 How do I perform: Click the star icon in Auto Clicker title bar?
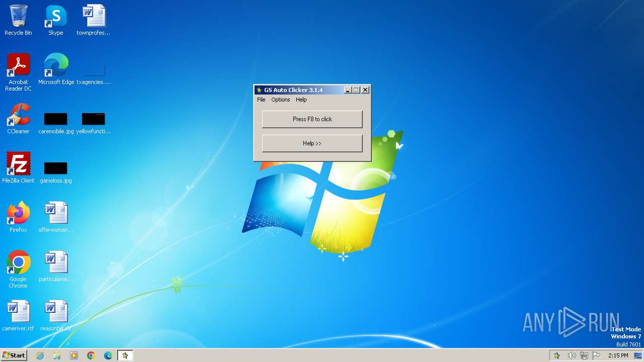point(259,90)
